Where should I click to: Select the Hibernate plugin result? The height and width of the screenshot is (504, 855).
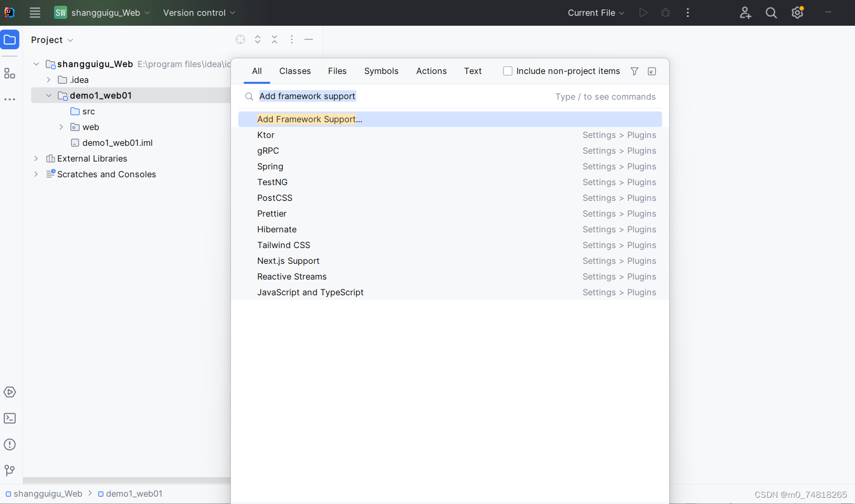coord(450,229)
